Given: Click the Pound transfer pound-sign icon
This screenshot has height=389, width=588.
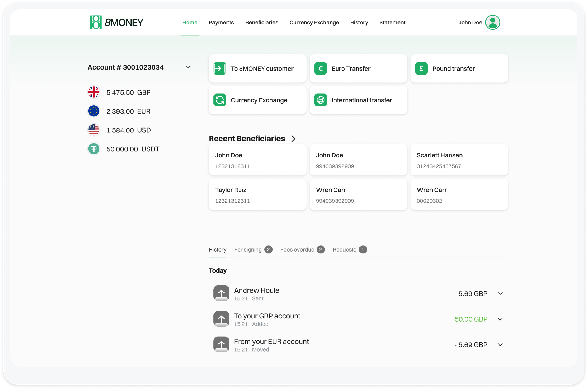Looking at the screenshot, I should tap(421, 68).
